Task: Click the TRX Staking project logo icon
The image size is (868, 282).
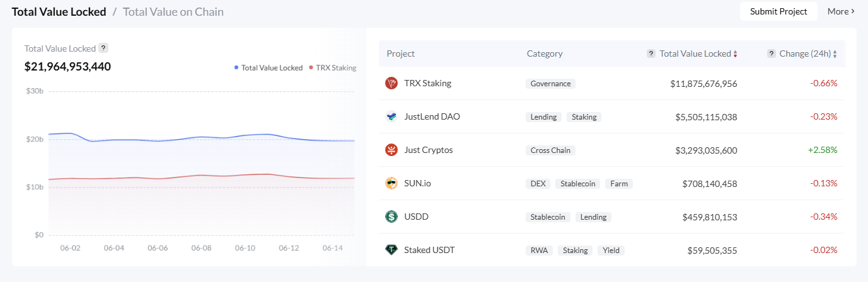Action: pos(391,83)
